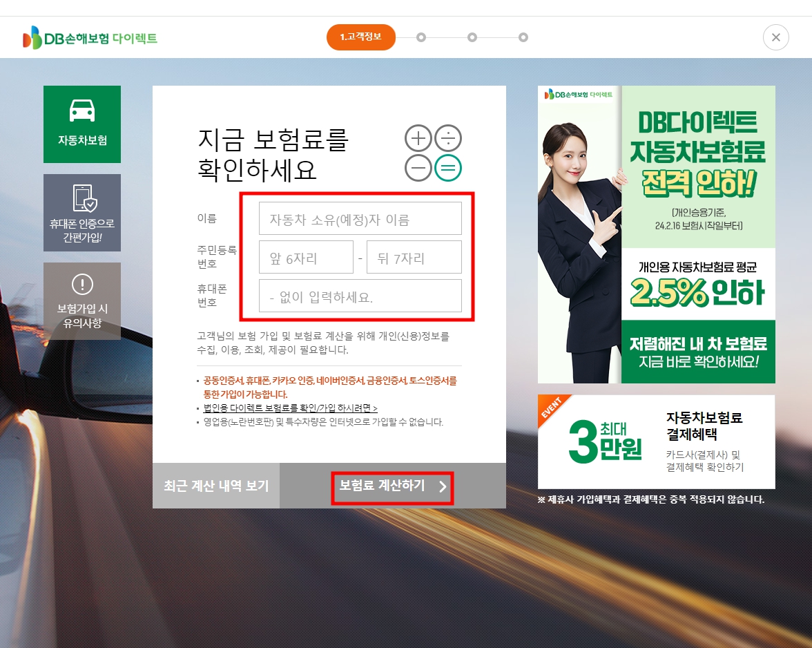Click the second progress step dot

421,37
